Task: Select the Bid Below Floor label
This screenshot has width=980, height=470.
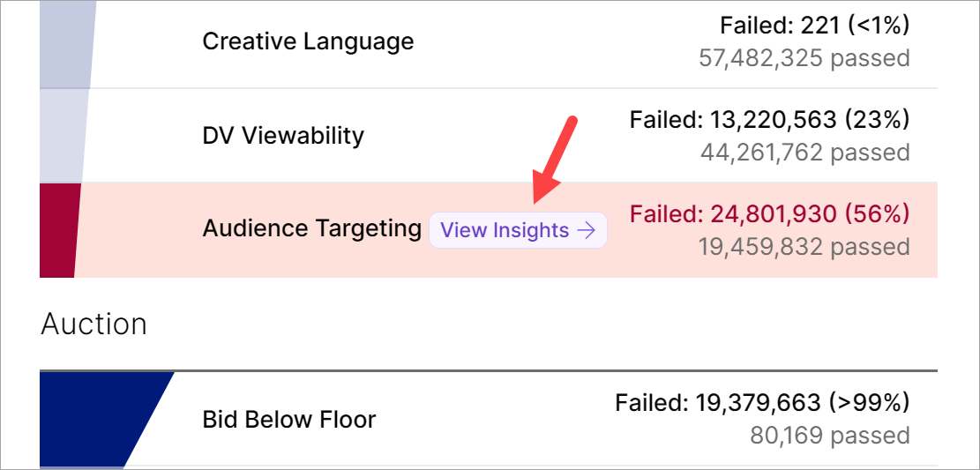Action: [289, 419]
